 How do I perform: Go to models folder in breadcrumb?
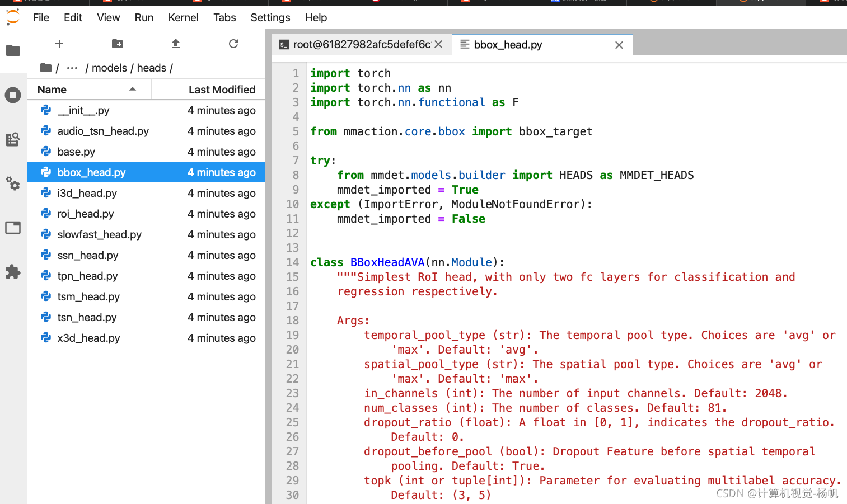[109, 68]
